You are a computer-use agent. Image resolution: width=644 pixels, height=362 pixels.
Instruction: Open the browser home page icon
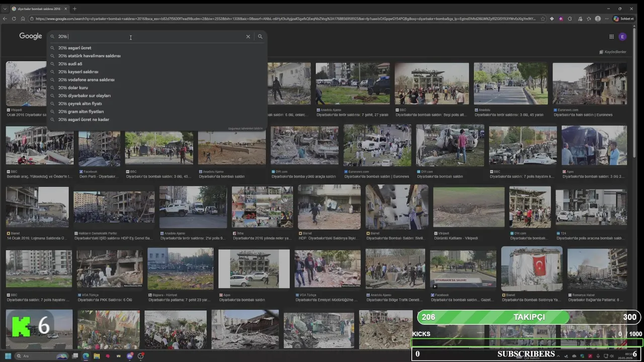point(23,19)
